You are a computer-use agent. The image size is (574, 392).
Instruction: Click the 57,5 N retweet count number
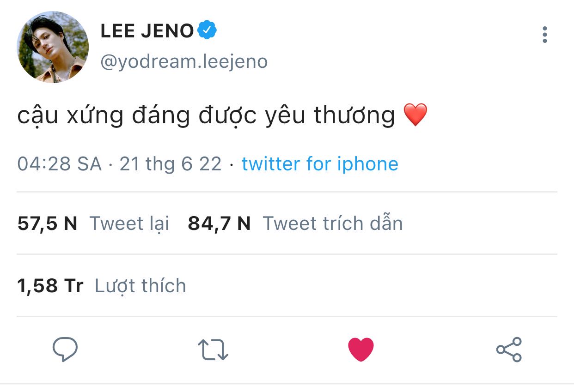[47, 223]
